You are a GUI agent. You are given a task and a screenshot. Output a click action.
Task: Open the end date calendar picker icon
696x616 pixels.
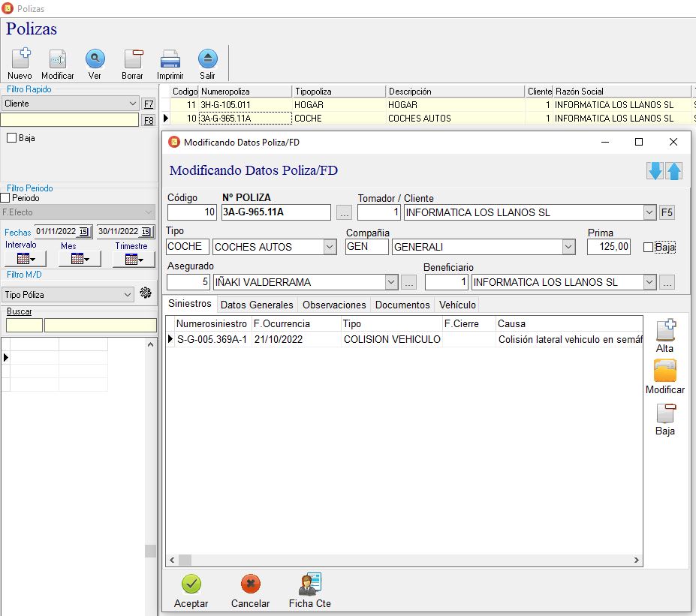tap(146, 232)
